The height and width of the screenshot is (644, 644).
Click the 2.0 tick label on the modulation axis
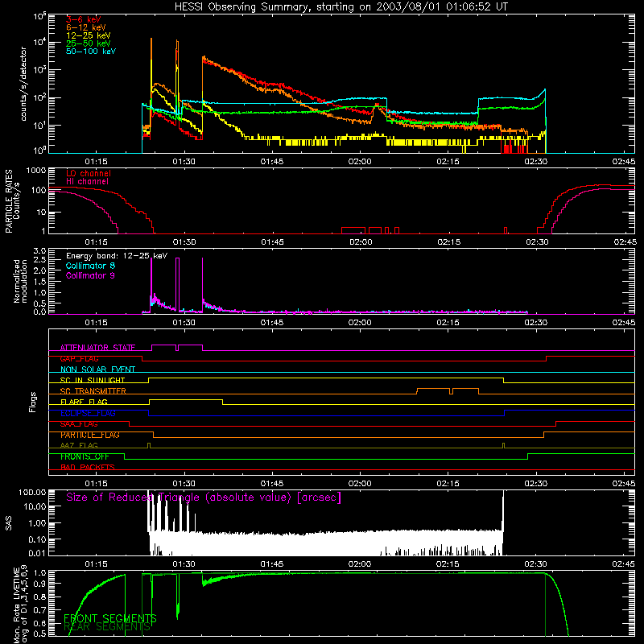coord(39,270)
